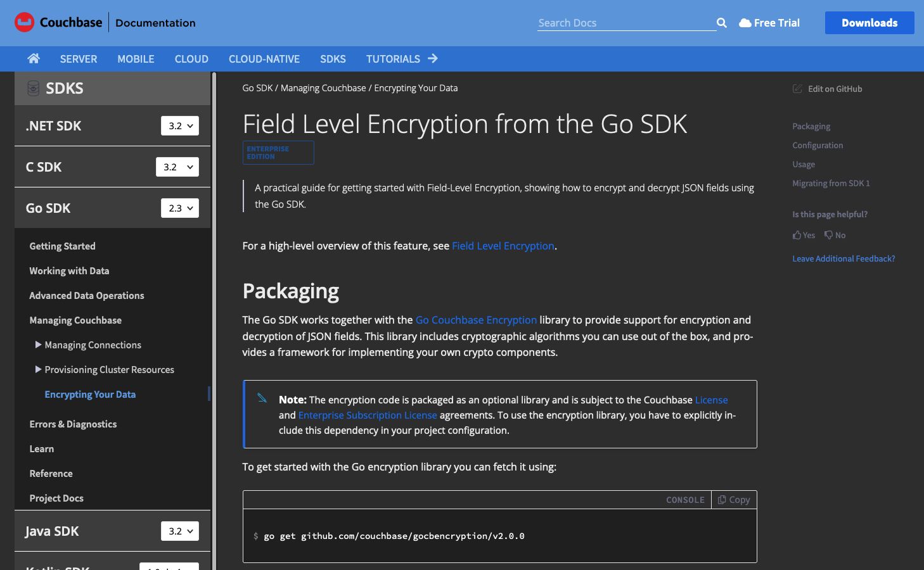The width and height of the screenshot is (924, 570).
Task: Open the MOBILE menu
Action: click(136, 59)
